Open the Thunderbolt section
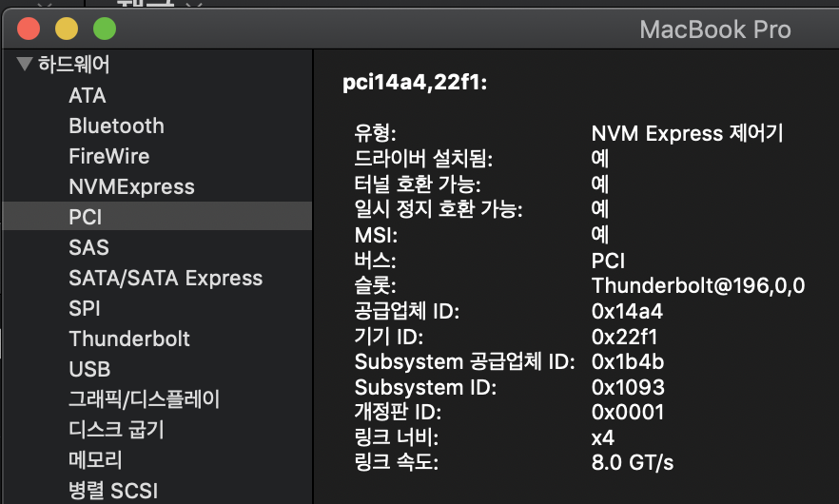839x504 pixels. [x=129, y=339]
